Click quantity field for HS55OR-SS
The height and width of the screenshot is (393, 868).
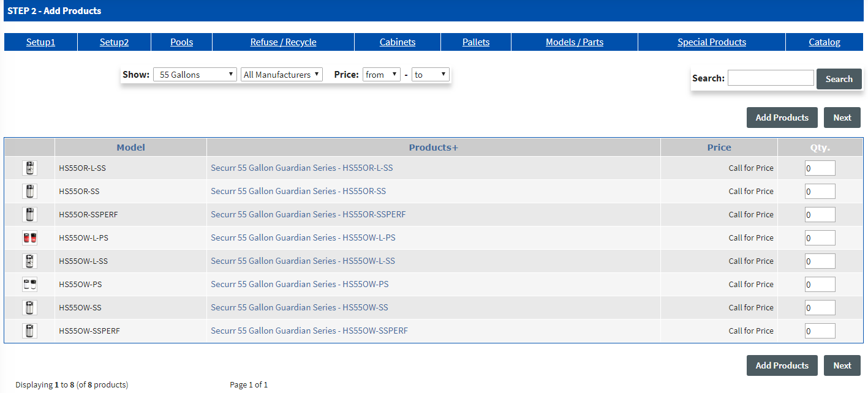pos(820,191)
